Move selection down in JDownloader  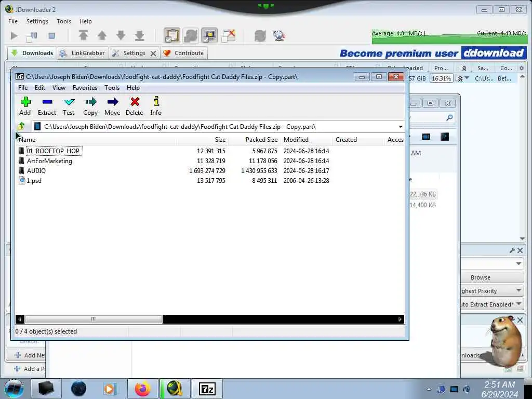121,35
